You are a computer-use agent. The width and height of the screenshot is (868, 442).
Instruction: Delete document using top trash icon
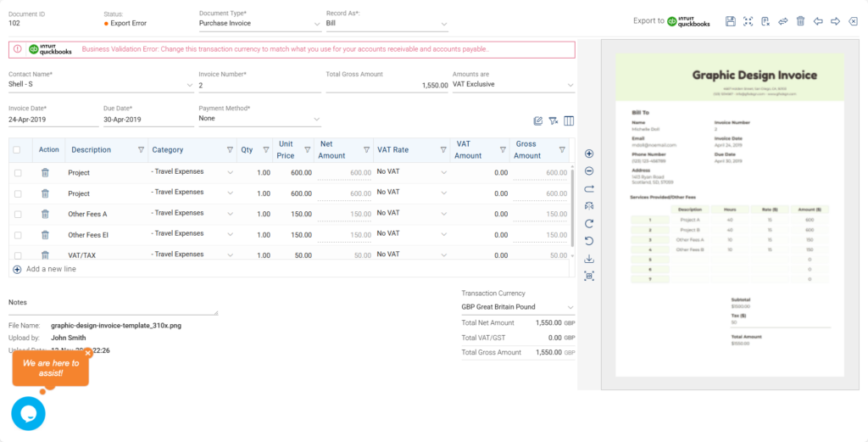[x=800, y=21]
